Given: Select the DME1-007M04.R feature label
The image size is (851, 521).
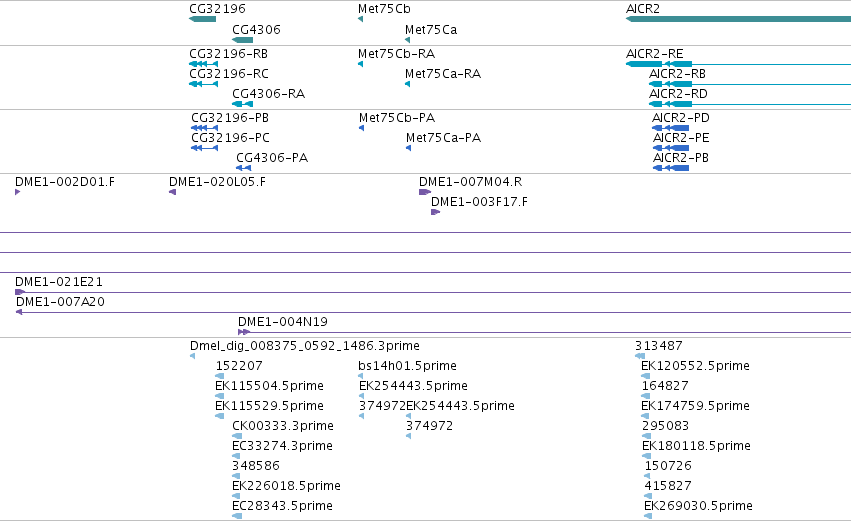Looking at the screenshot, I should tap(471, 182).
